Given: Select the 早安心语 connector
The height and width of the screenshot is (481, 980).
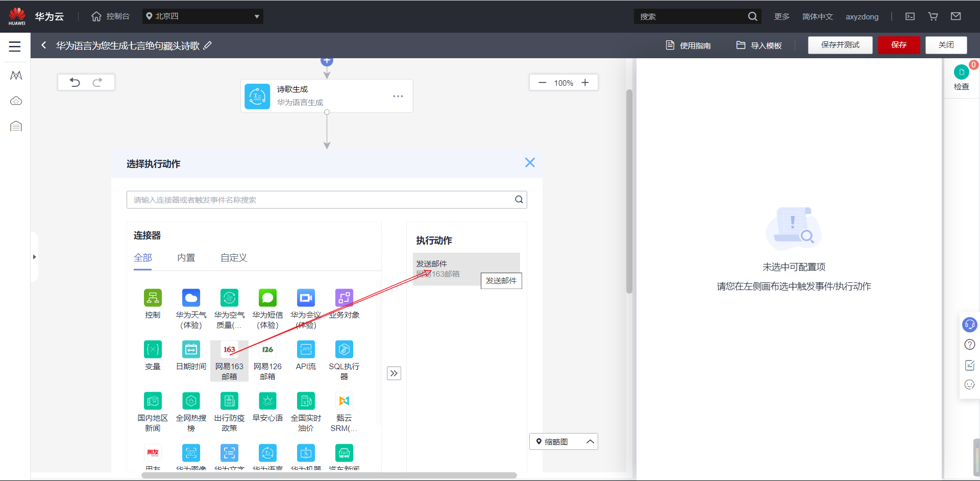Looking at the screenshot, I should [267, 407].
